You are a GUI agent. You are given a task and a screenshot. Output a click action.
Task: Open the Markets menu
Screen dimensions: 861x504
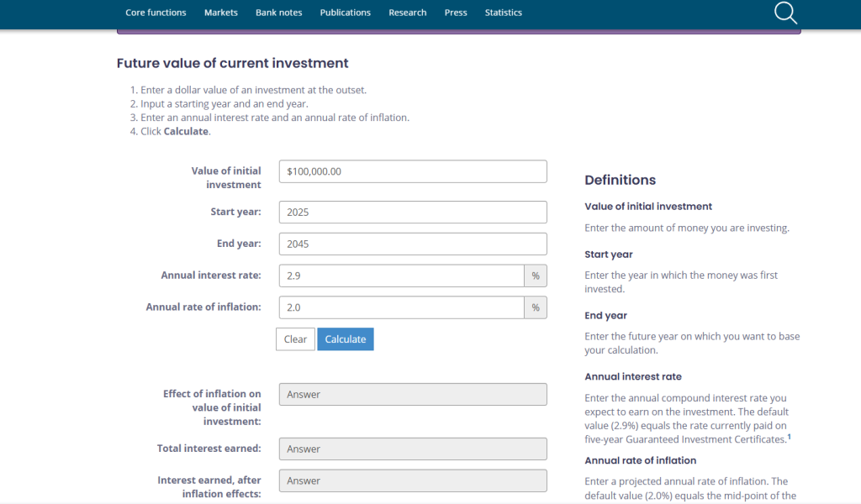click(220, 13)
